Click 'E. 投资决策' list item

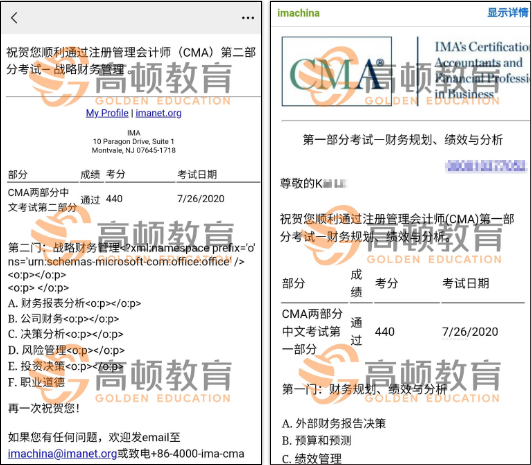36,366
